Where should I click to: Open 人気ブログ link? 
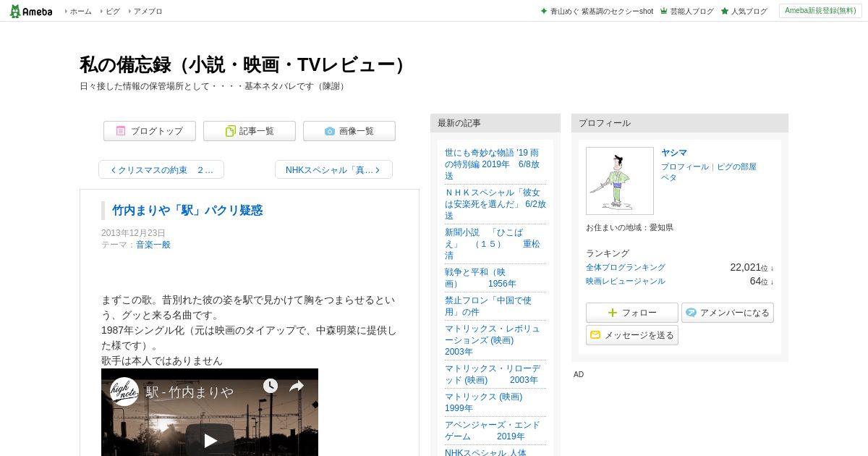tap(749, 12)
